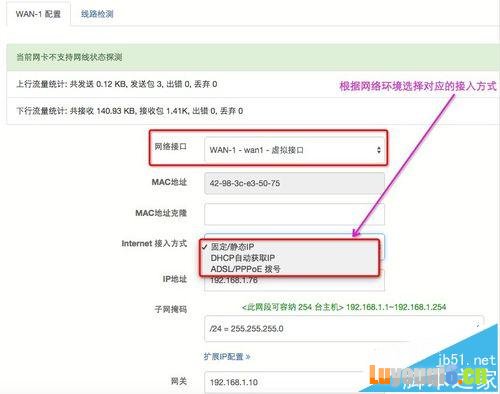Switch to the WAN-1 配置 tab
Screen dimensions: 500x394
coord(38,14)
